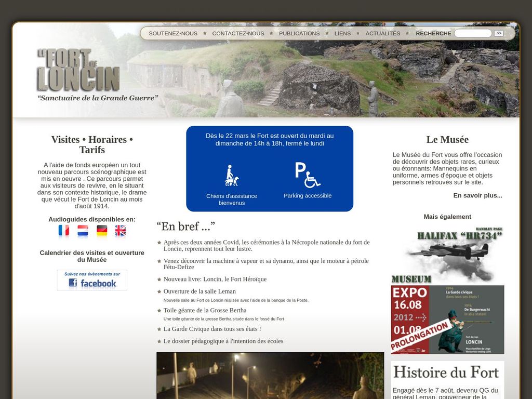Screen dimensions: 532x399
Task: Click the fonds européen parcours paragraph
Action: [92, 185]
